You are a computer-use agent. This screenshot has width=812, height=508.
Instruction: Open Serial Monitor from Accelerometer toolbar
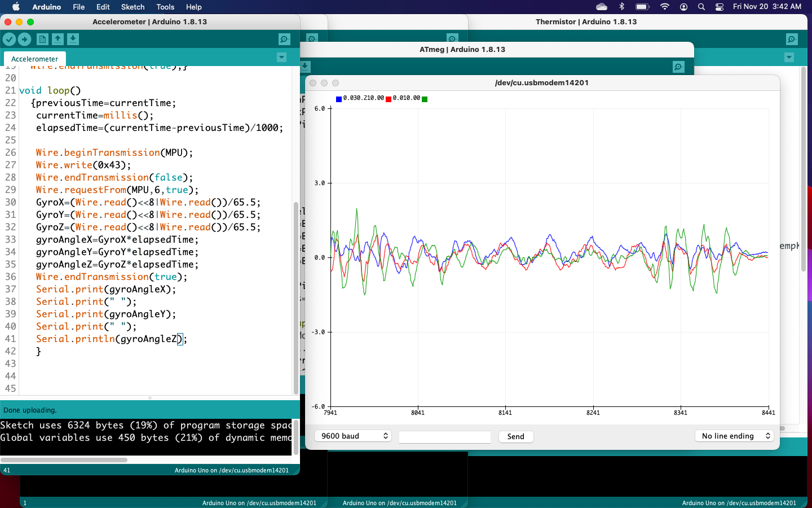coord(284,39)
